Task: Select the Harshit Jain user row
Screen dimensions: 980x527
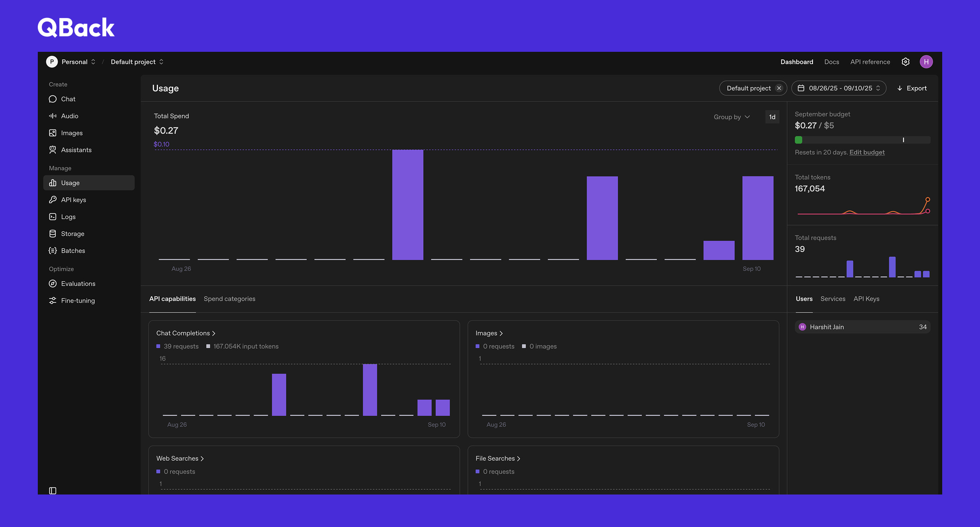Action: pyautogui.click(x=862, y=327)
